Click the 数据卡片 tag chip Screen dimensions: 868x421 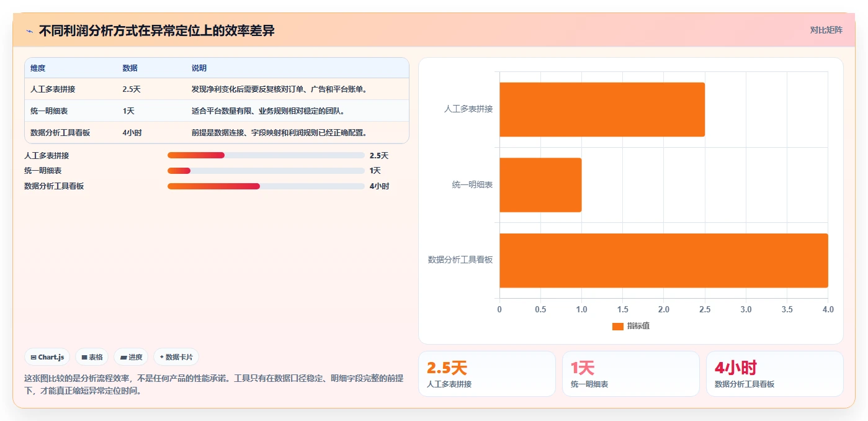[176, 357]
